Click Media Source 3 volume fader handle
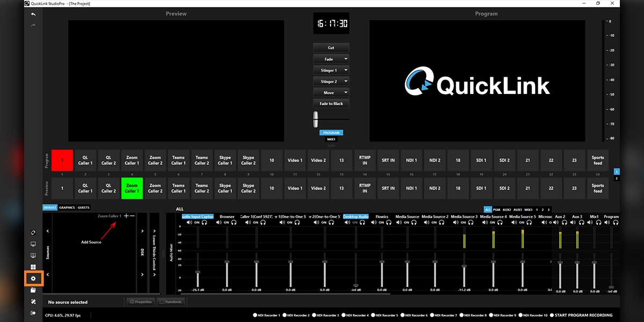Screen dimensions: 644x322 pyautogui.click(x=464, y=266)
